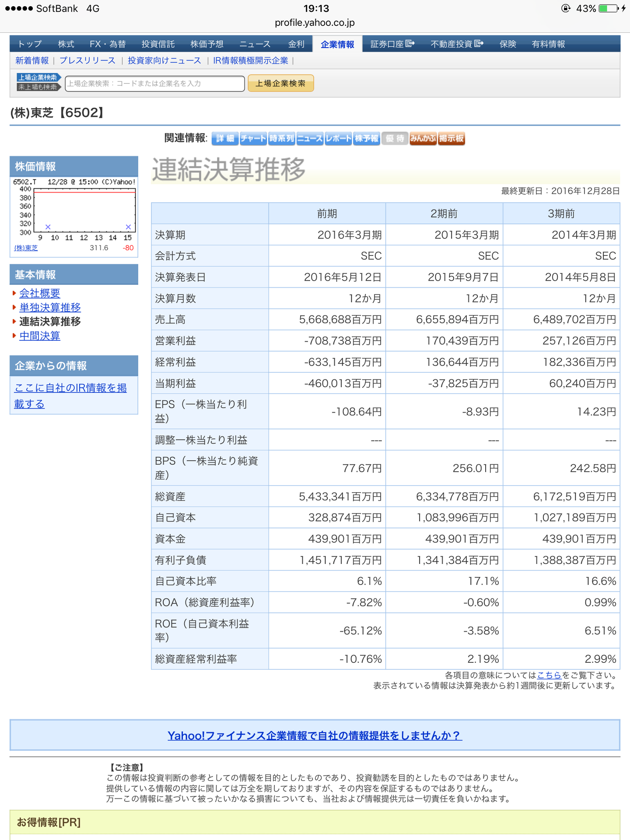The image size is (630, 840).
Task: Select the 上場企業検索 search mode tab
Action: coord(38,77)
